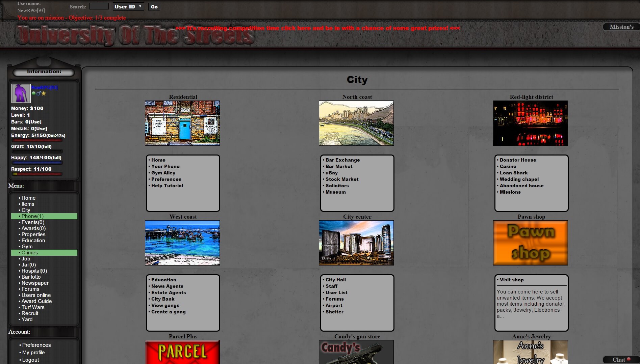Open Museum in North coast list

335,192
